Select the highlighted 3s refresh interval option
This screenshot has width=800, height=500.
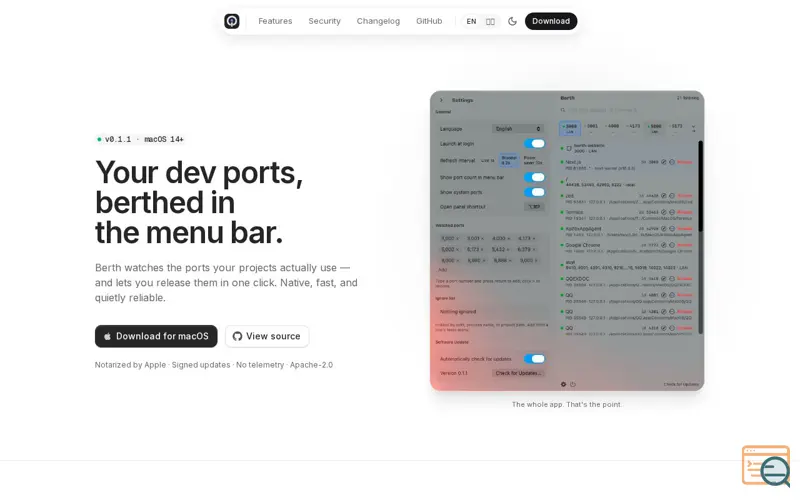[509, 160]
